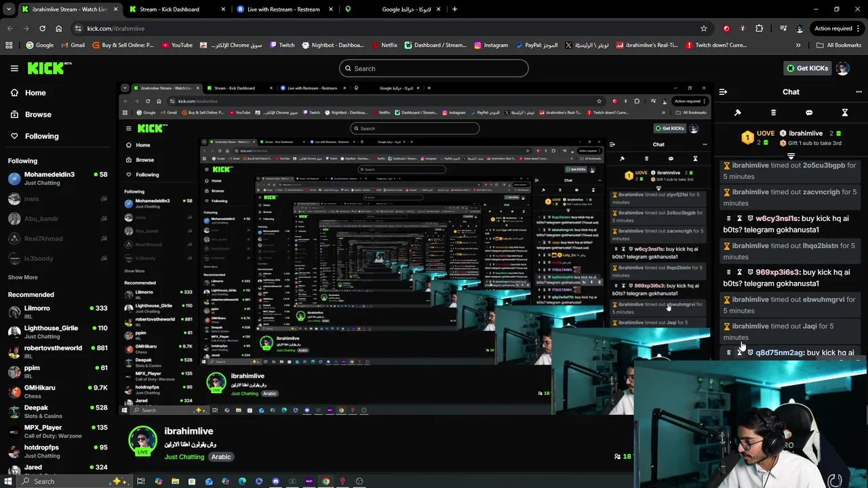Click the pin/gavel moderation icon in chat

pos(738,113)
